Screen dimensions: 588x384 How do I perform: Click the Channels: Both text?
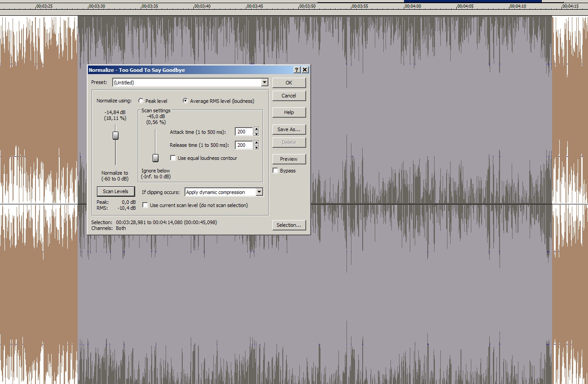pyautogui.click(x=109, y=228)
